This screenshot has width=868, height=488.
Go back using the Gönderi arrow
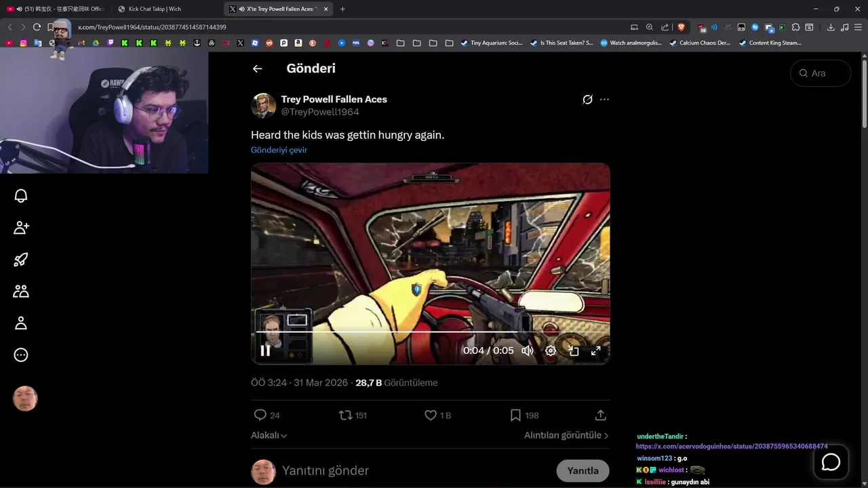pyautogui.click(x=257, y=68)
